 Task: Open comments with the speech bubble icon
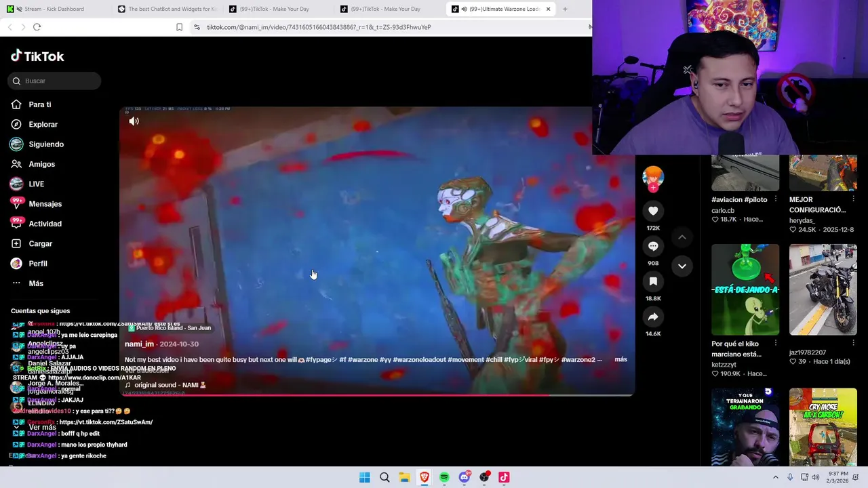coord(653,246)
